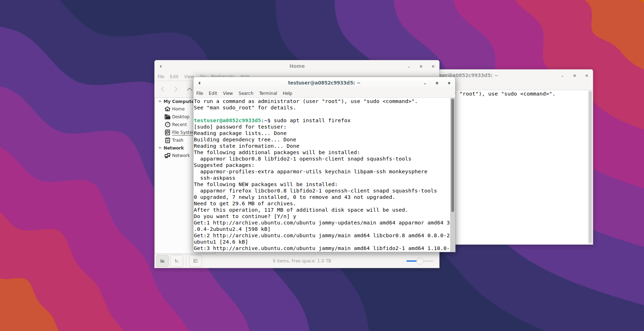Open the terminal Help menu
This screenshot has height=331, width=644.
[x=287, y=93]
